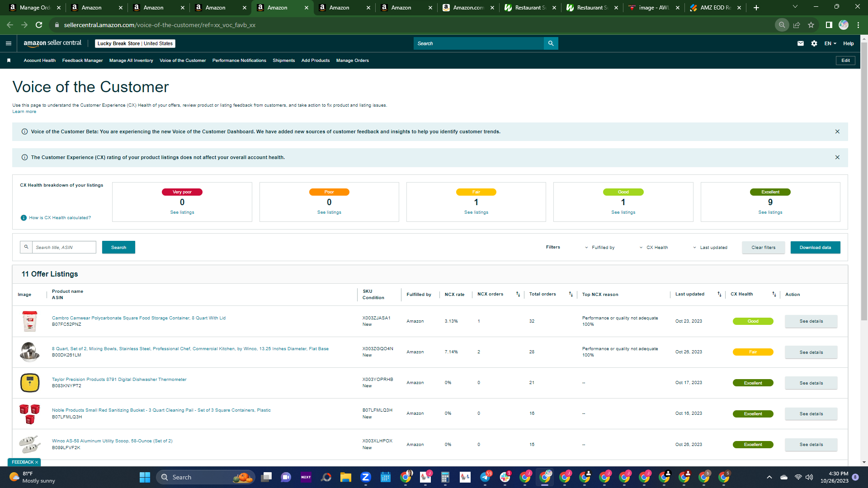Viewport: 868px width, 488px height.
Task: Dismiss the CX rating account health banner
Action: tap(837, 157)
